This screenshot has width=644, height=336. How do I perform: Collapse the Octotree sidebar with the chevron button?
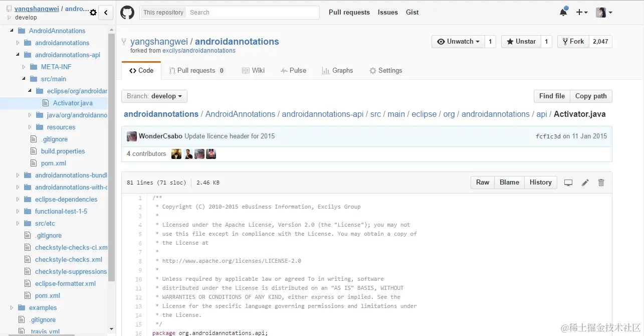106,13
